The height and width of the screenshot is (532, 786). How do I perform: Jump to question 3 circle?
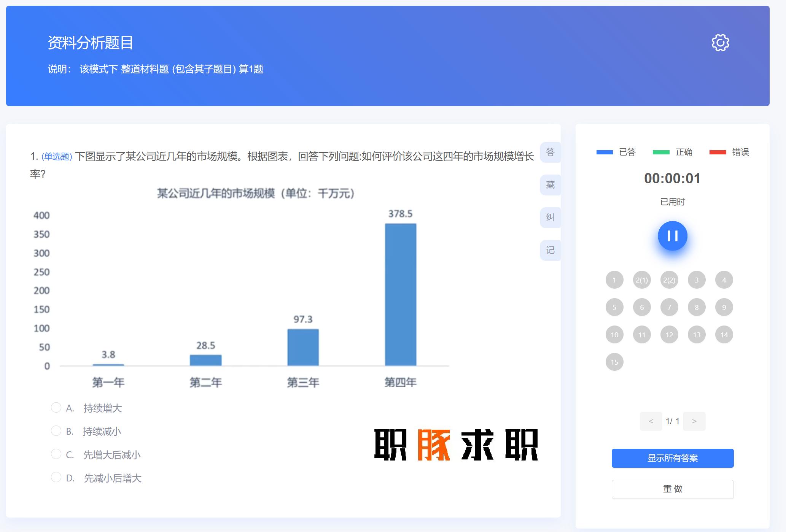pyautogui.click(x=697, y=280)
